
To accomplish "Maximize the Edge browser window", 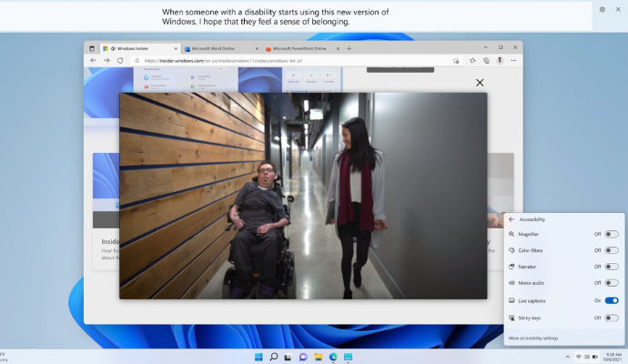I will coord(501,47).
